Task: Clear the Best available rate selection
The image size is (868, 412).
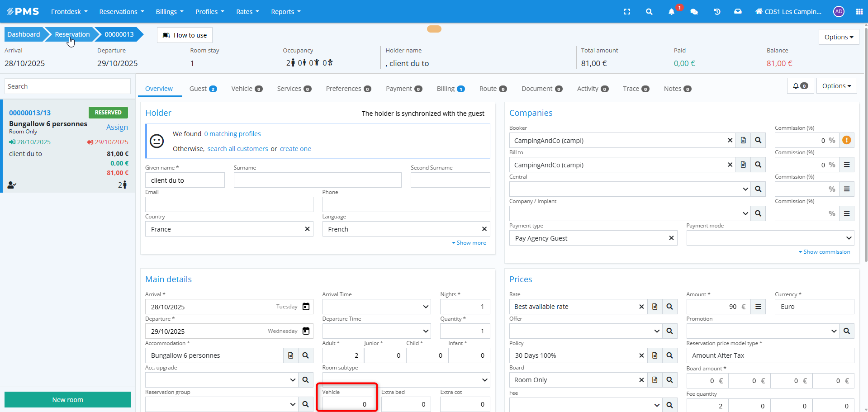Action: (641, 307)
